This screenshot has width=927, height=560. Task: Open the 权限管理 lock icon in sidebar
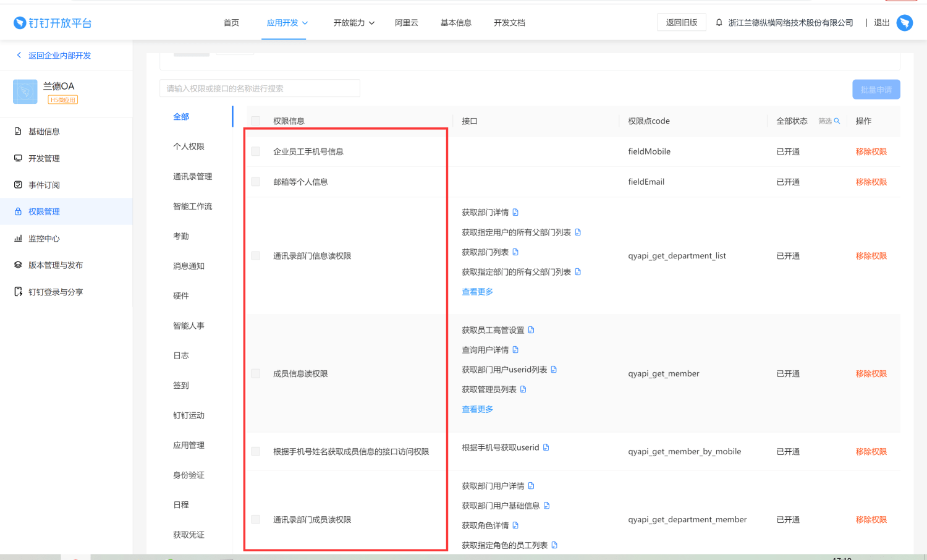(19, 211)
